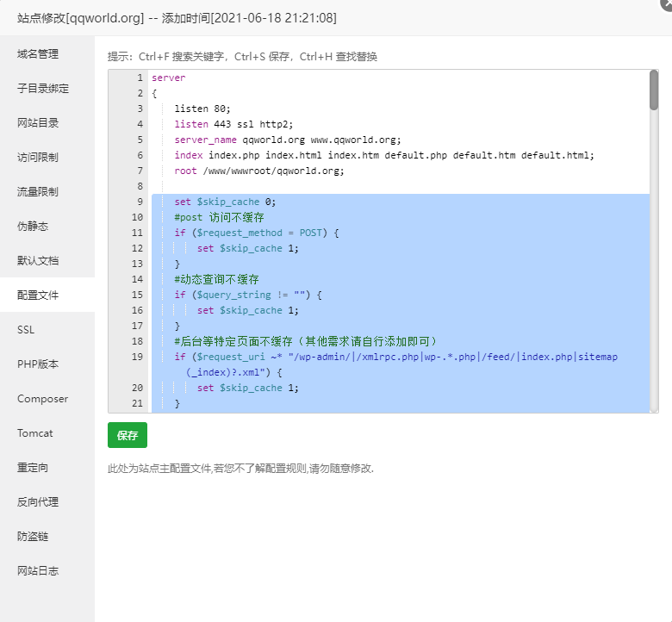
Task: Click line number 19 in the gutter
Action: pyautogui.click(x=138, y=357)
